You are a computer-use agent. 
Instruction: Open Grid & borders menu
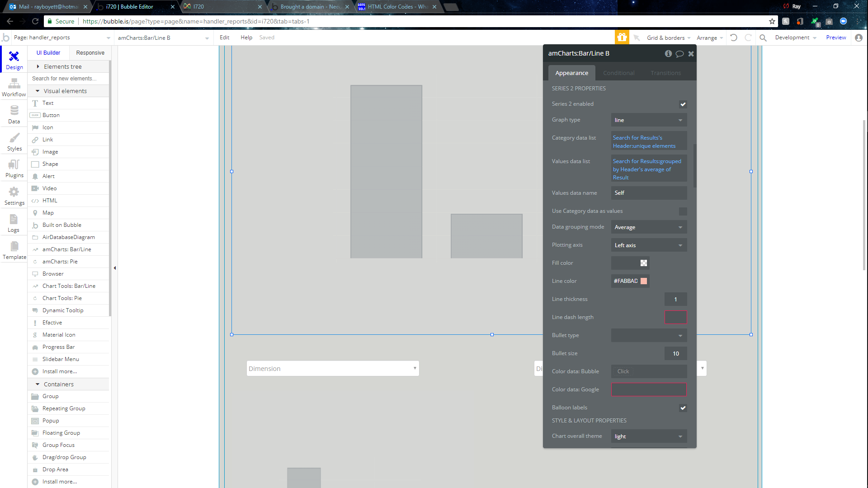coord(669,38)
